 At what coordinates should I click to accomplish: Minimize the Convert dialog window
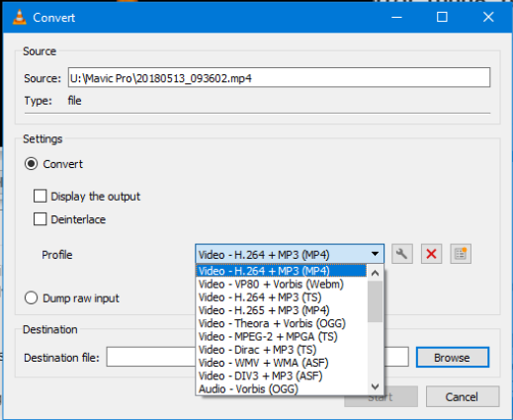point(396,17)
